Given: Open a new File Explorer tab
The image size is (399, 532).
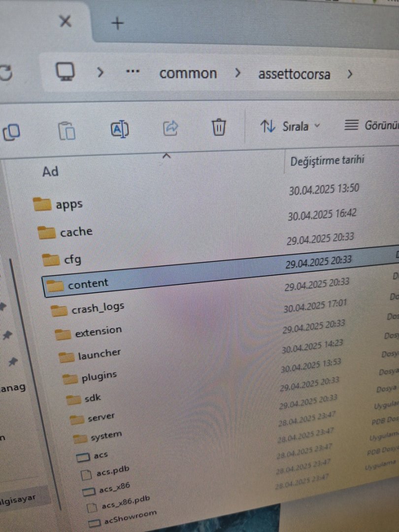Looking at the screenshot, I should point(117,23).
